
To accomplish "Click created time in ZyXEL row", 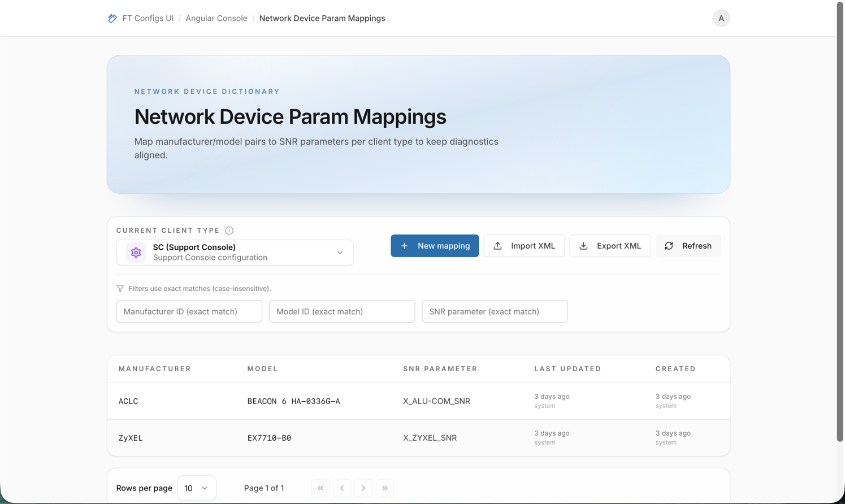I will pyautogui.click(x=673, y=433).
